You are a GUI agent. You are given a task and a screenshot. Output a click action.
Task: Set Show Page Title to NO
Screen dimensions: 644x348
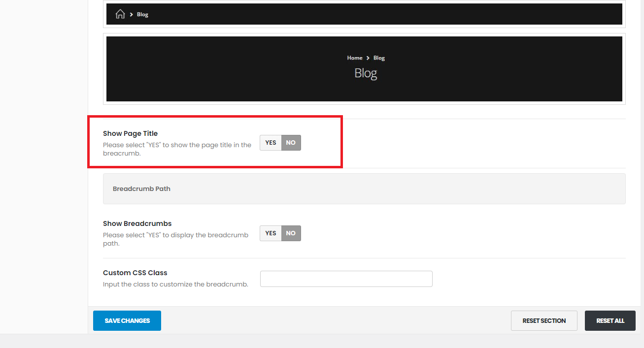click(x=291, y=143)
